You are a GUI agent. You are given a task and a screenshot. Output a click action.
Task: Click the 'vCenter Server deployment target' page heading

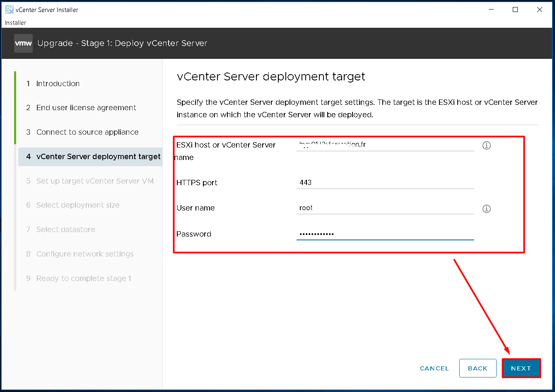coord(271,77)
